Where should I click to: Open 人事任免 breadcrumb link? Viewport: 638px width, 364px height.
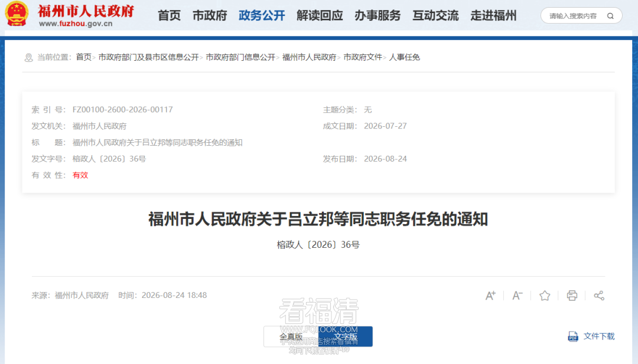pos(405,57)
